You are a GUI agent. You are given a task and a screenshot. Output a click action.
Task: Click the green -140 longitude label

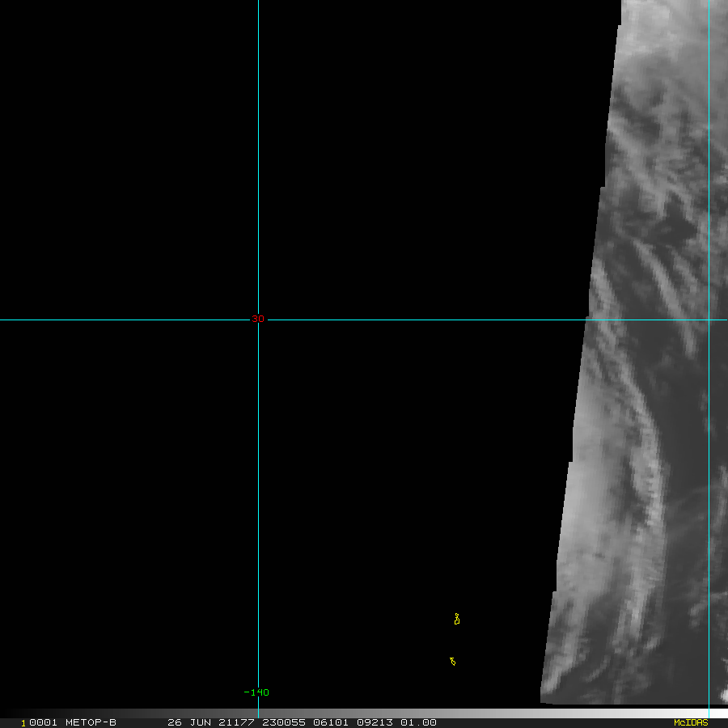click(256, 692)
